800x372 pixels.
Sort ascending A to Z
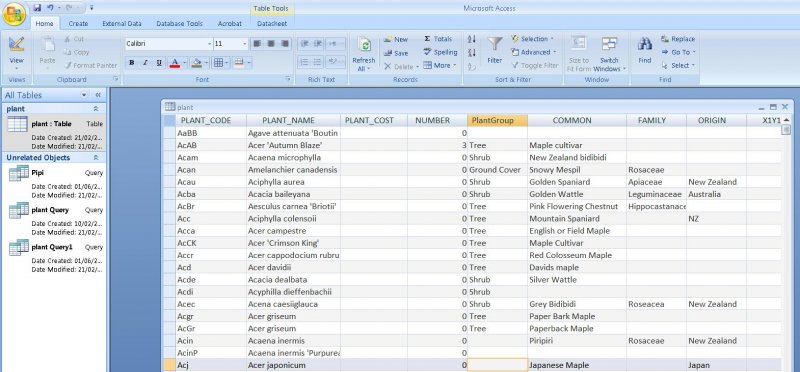point(472,39)
